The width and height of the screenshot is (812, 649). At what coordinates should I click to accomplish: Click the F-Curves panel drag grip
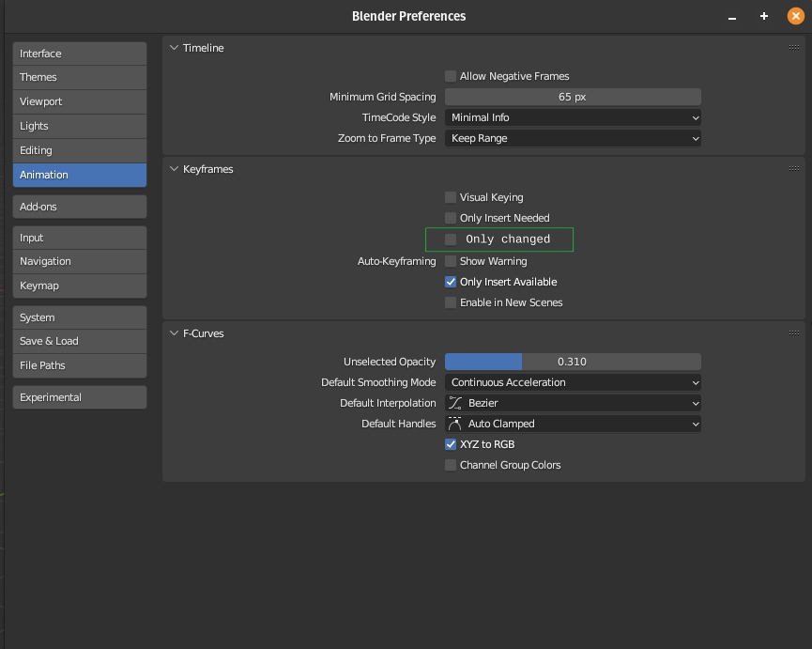point(794,333)
